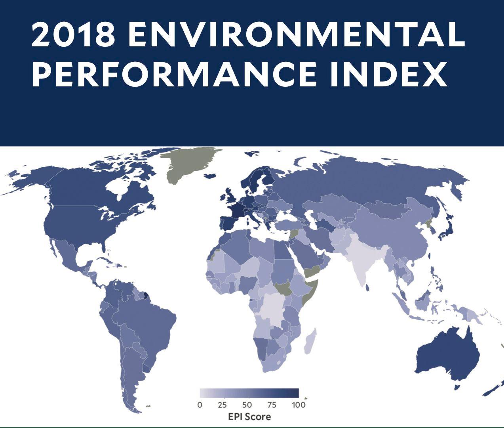504x428 pixels.
Task: Click the 0 value on the legend
Action: point(200,405)
